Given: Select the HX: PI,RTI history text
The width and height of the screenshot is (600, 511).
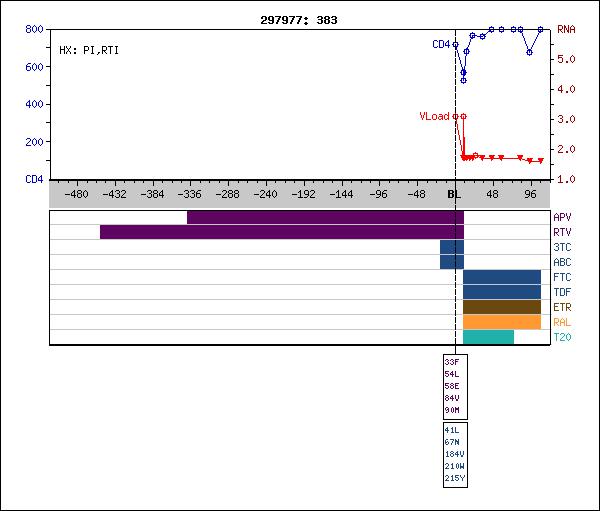Looking at the screenshot, I should tap(88, 49).
